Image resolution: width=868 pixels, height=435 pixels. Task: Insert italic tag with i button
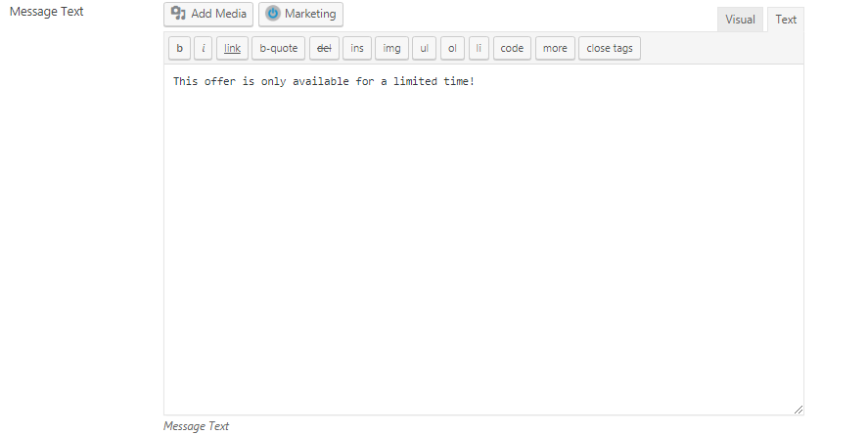coord(204,48)
